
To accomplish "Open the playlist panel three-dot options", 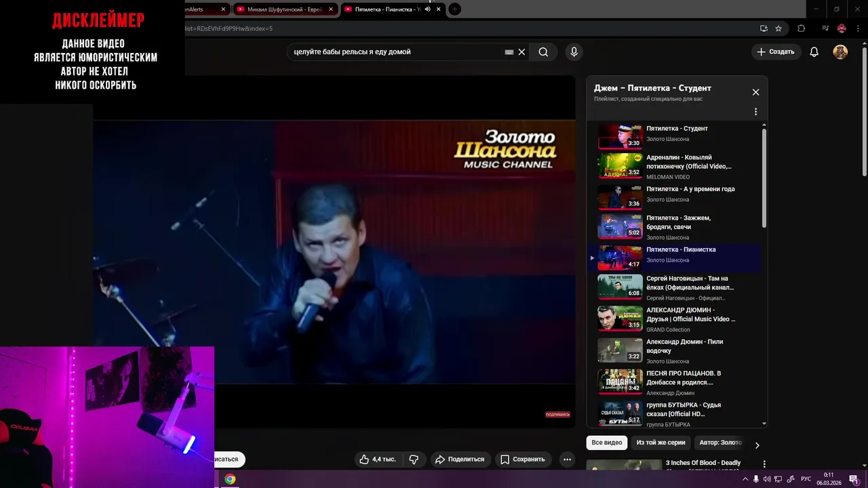I will click(x=755, y=112).
